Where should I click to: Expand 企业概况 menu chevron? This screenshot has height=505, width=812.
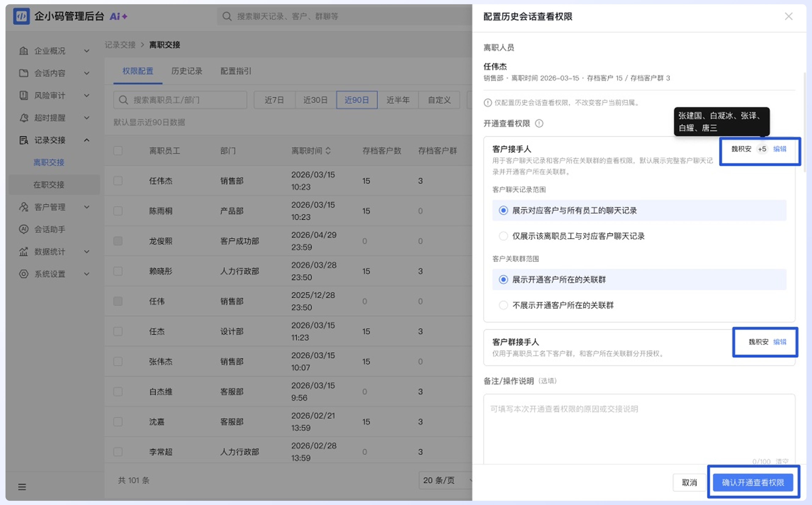coord(87,51)
